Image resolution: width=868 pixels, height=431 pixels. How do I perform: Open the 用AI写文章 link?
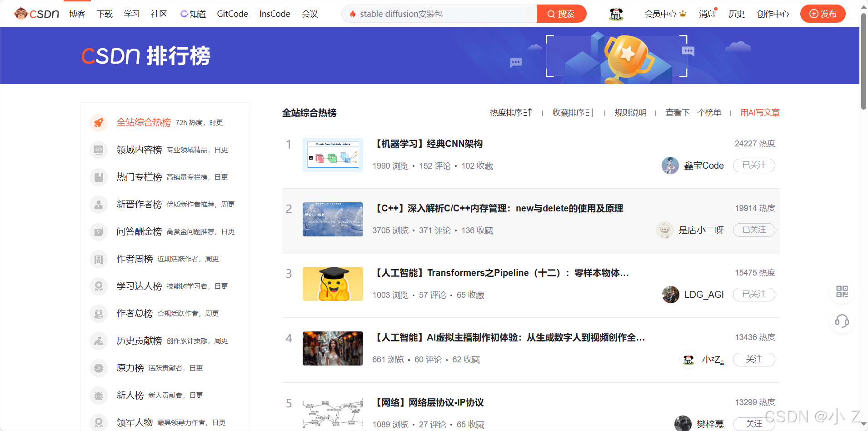[759, 112]
